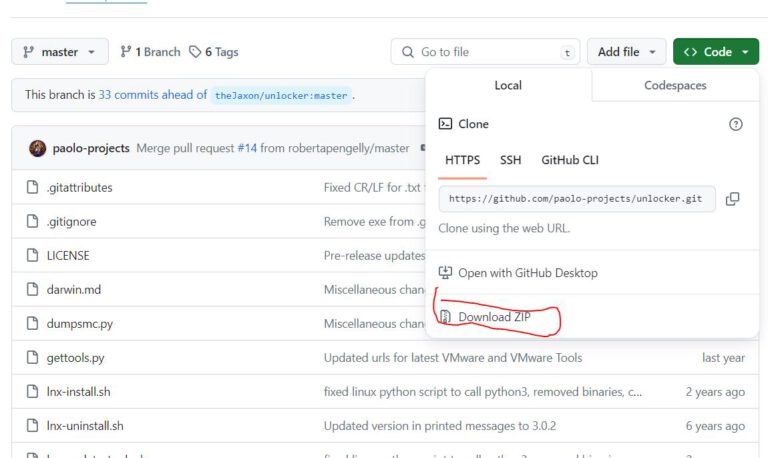Click the file icon beside gettools.py

coord(32,358)
